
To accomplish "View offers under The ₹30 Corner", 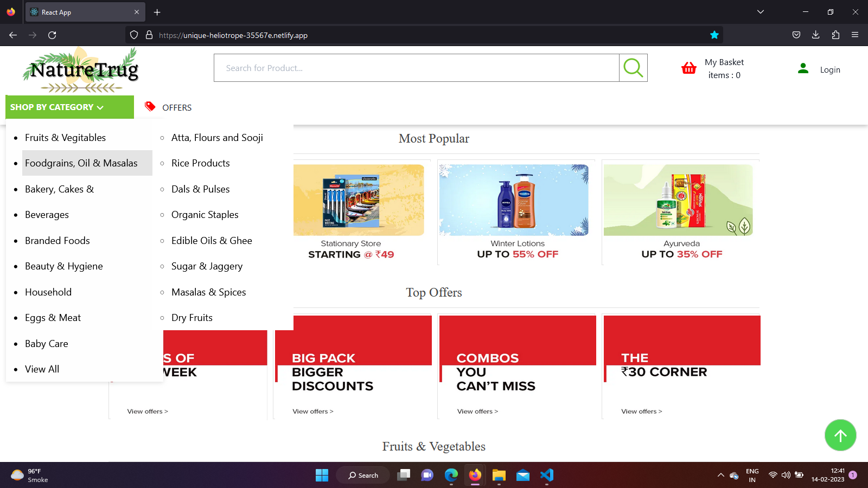I will [642, 412].
